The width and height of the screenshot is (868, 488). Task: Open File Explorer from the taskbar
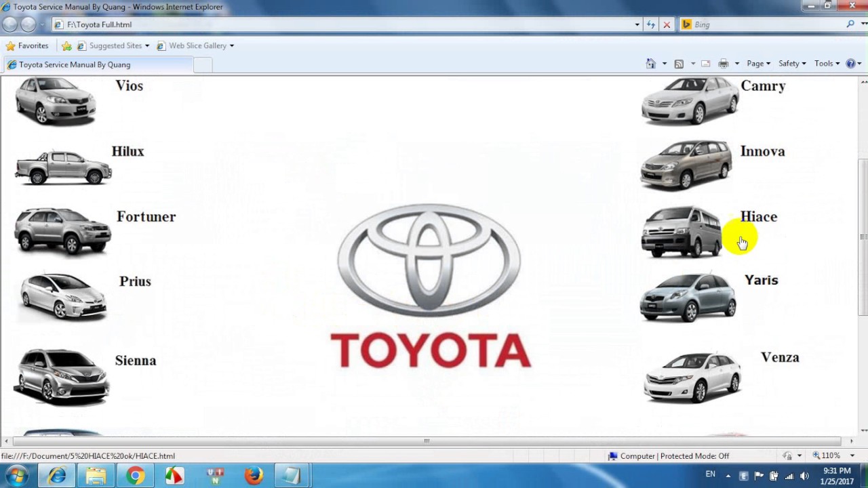(x=96, y=476)
